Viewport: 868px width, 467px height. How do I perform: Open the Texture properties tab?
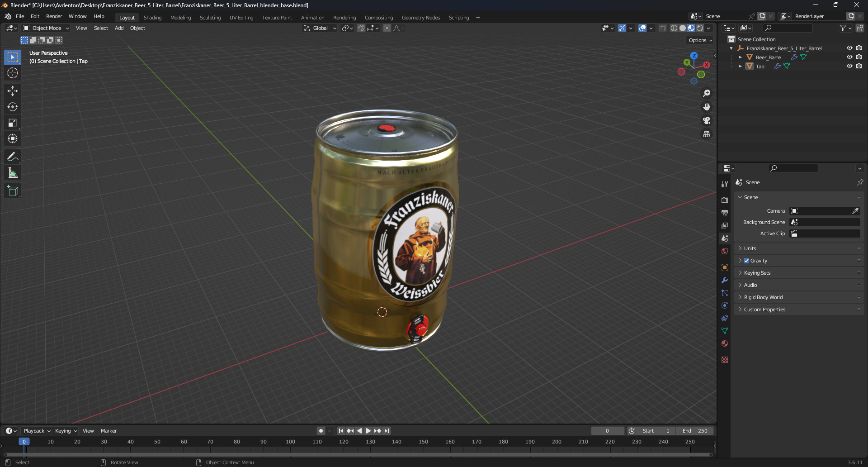click(x=725, y=360)
